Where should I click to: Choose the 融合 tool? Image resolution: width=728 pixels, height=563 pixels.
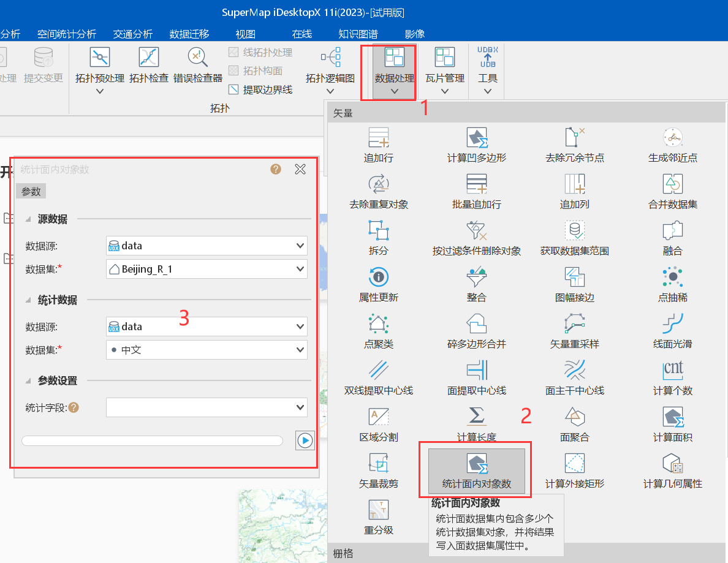(673, 238)
